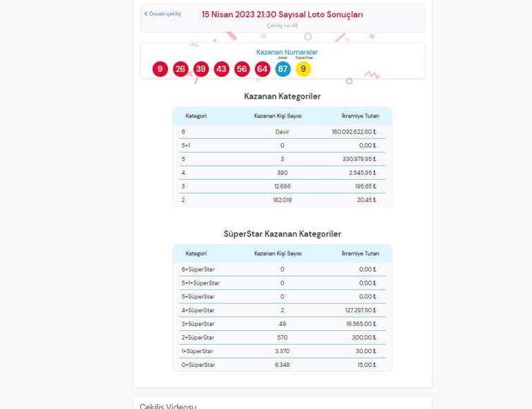
Task: Select winner count 6.348
Action: 283,365
